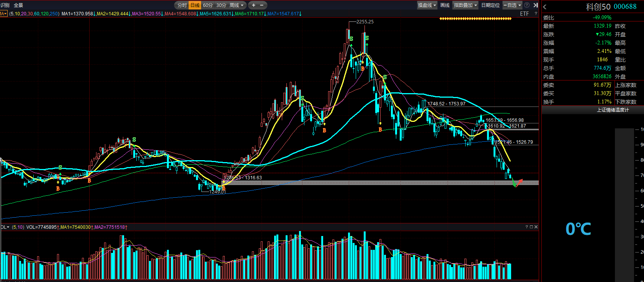Click the circled help icon in toolbar
This screenshot has height=282, width=644.
(527, 5)
